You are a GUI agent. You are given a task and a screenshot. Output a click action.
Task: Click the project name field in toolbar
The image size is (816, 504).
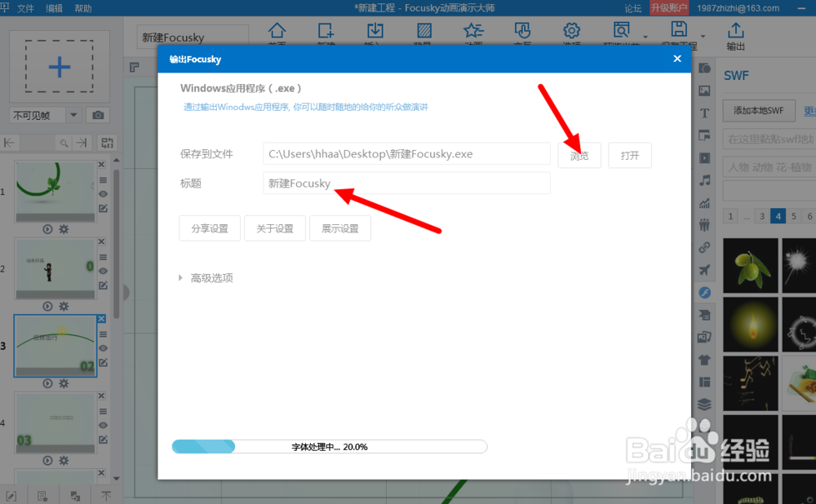click(x=193, y=38)
